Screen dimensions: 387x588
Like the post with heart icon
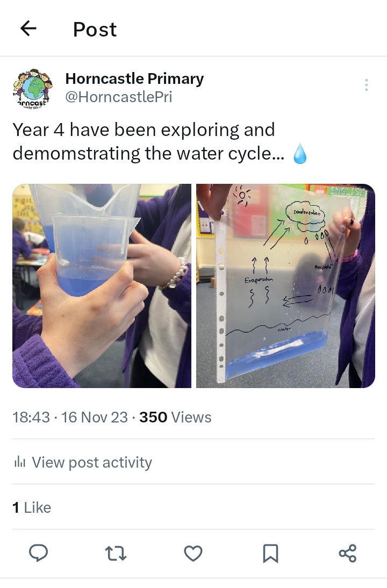[193, 554]
